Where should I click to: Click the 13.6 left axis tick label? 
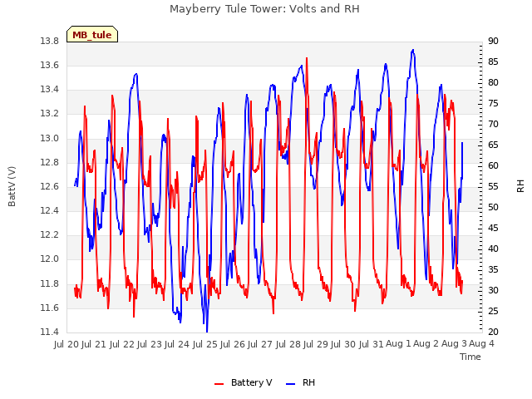pyautogui.click(x=50, y=66)
